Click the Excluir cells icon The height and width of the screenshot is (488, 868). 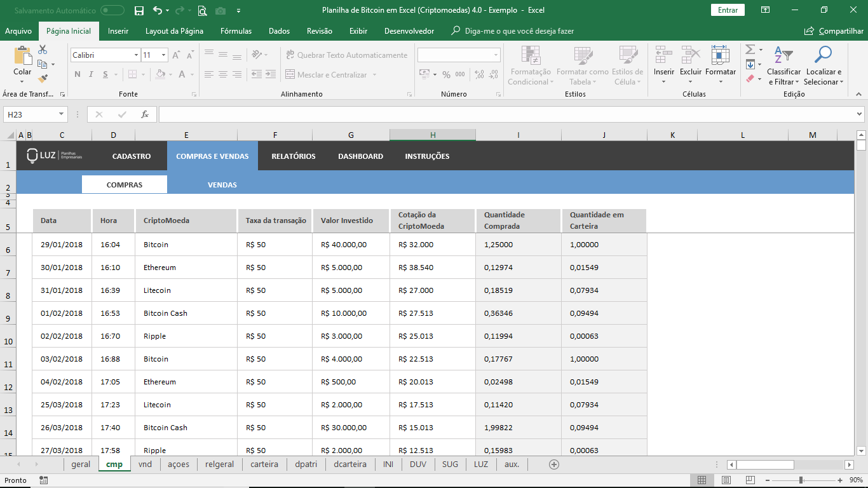691,64
